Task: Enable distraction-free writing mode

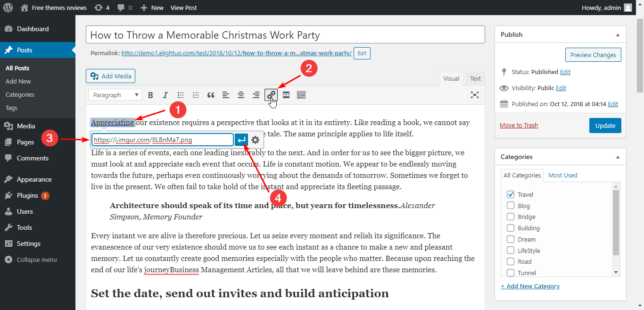Action: click(x=475, y=95)
